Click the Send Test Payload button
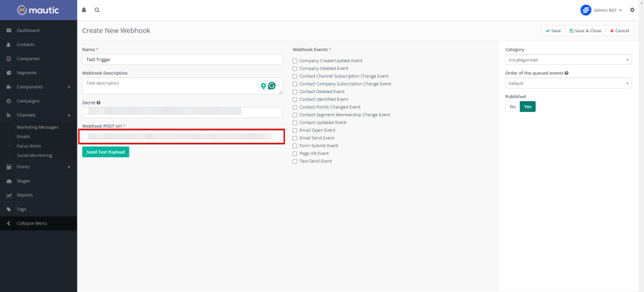 [106, 152]
